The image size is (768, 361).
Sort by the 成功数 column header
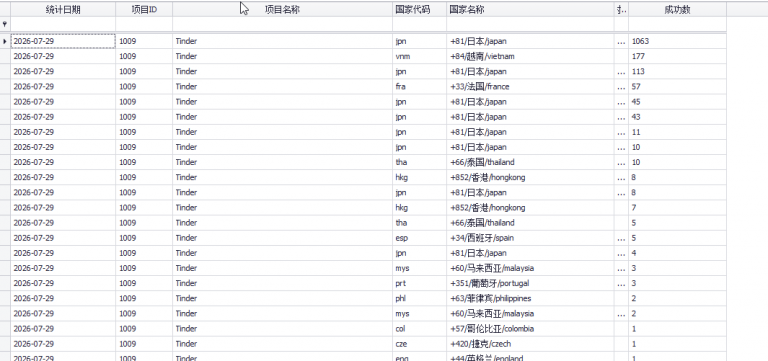tap(677, 9)
